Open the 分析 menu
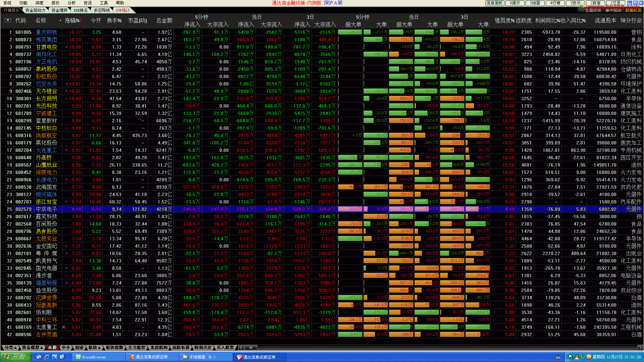 click(x=71, y=3)
